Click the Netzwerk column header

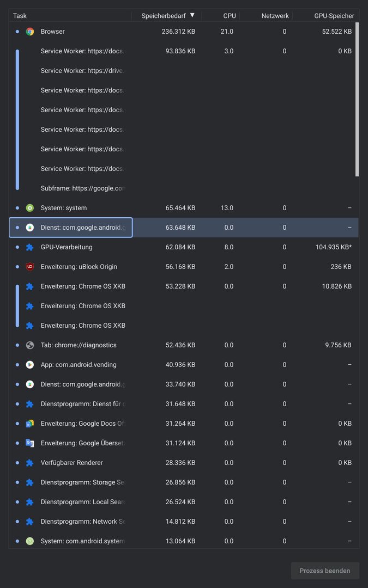275,16
